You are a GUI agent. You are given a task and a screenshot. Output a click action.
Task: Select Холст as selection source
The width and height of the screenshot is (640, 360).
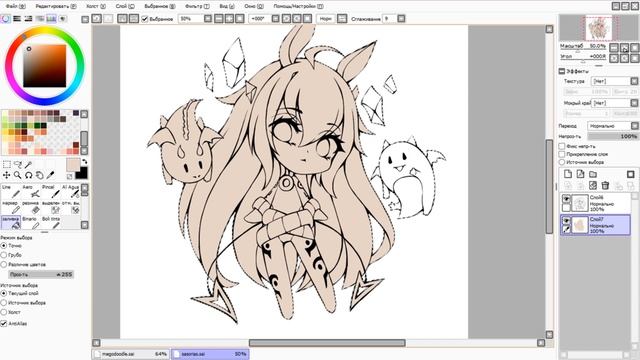[x=4, y=312]
